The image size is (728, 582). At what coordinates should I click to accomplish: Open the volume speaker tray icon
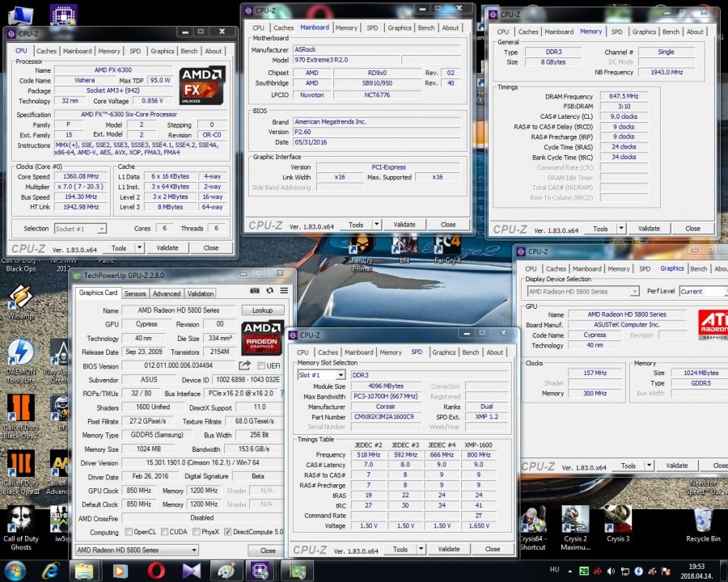611,571
